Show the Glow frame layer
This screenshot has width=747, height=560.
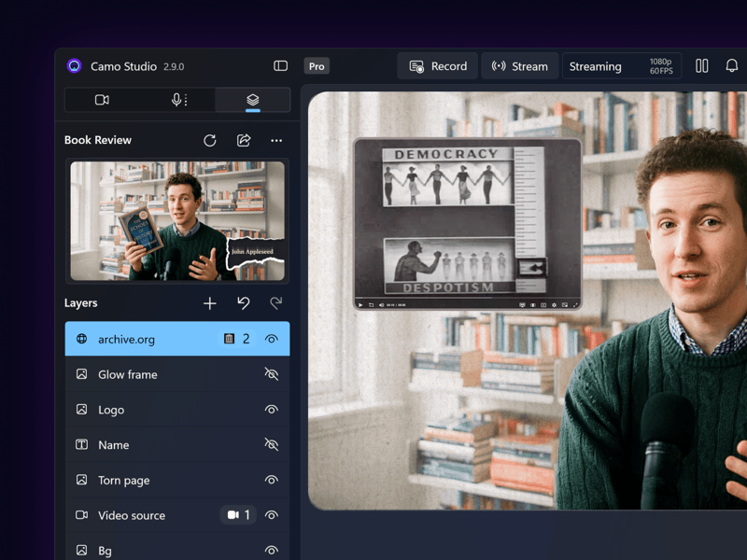click(x=272, y=374)
